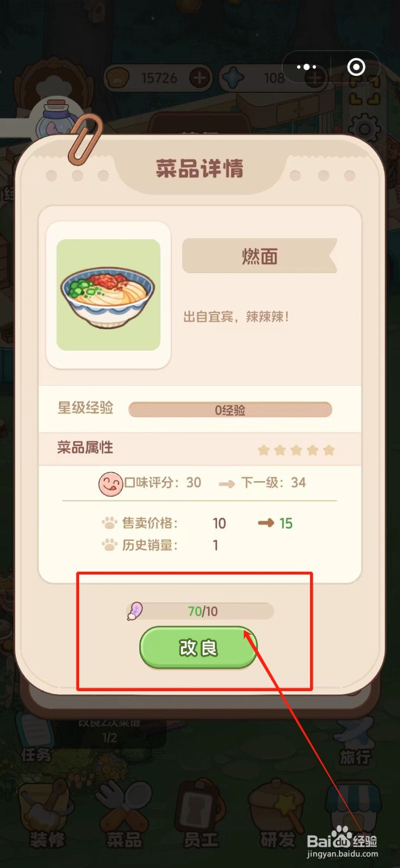Image resolution: width=400 pixels, height=868 pixels.
Task: Add coins with the plus beside 15726
Action: point(199,78)
